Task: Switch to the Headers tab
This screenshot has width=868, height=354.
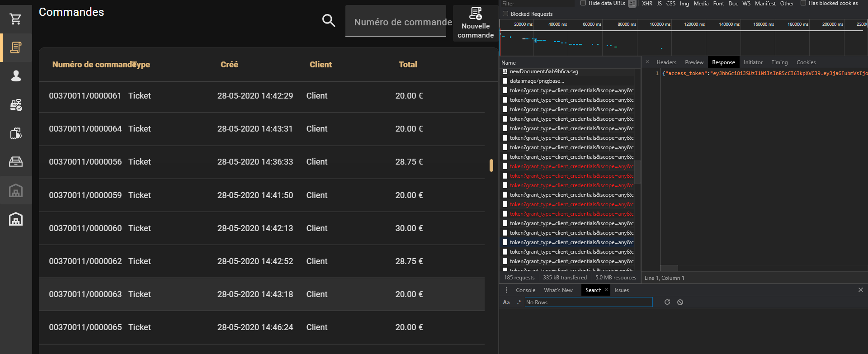Action: [666, 62]
